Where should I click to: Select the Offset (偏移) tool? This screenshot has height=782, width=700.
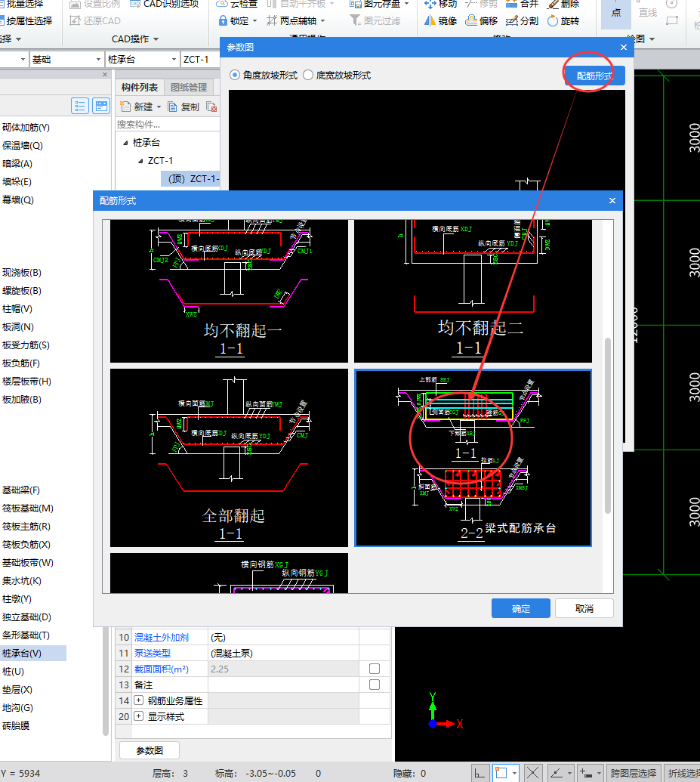point(482,21)
